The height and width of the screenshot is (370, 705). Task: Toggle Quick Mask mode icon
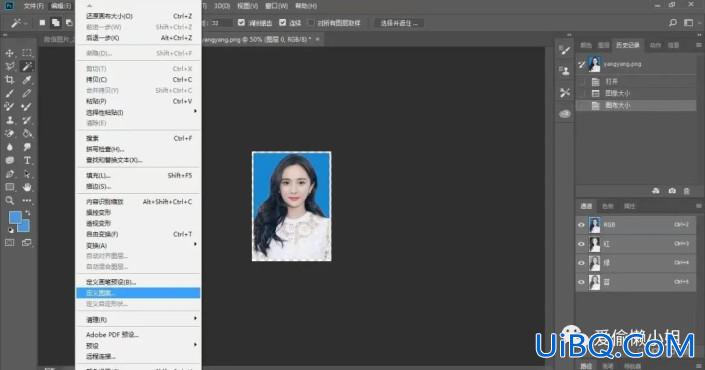point(9,243)
